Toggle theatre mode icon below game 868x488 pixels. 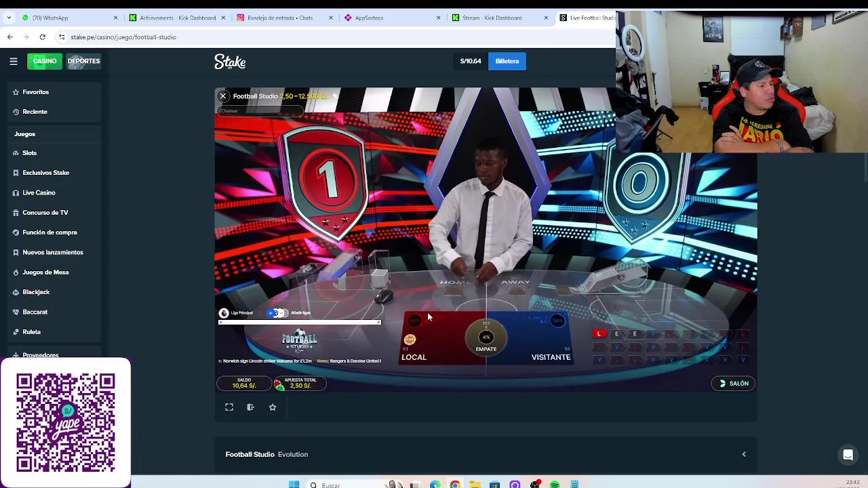tap(250, 407)
